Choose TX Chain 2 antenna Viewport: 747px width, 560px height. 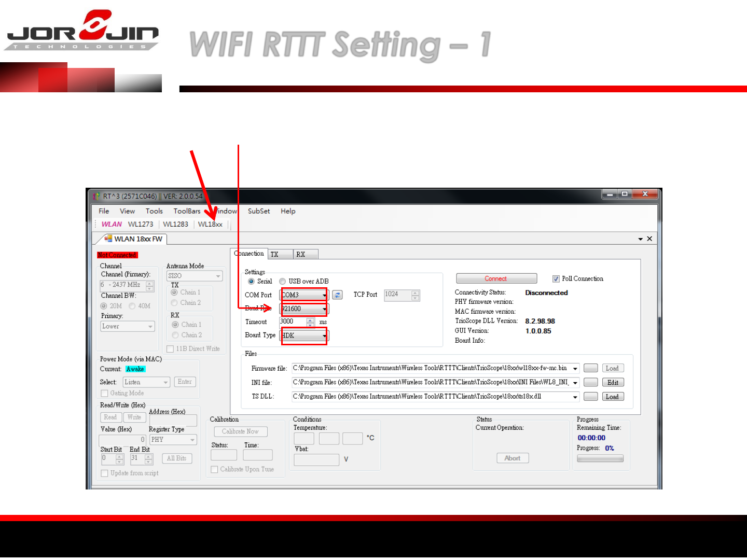(174, 303)
